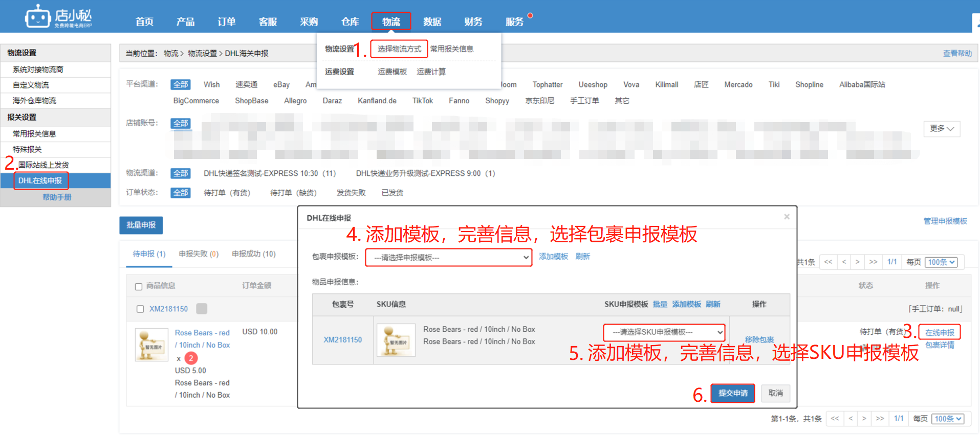Open the 订单 top menu
Viewport: 980px width, 435px height.
[227, 21]
